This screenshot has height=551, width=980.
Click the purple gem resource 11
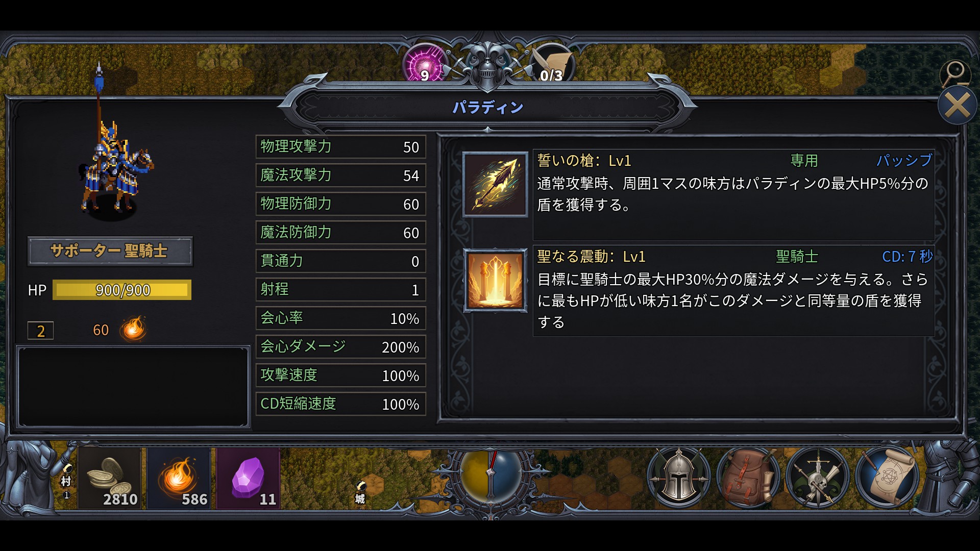click(x=248, y=479)
